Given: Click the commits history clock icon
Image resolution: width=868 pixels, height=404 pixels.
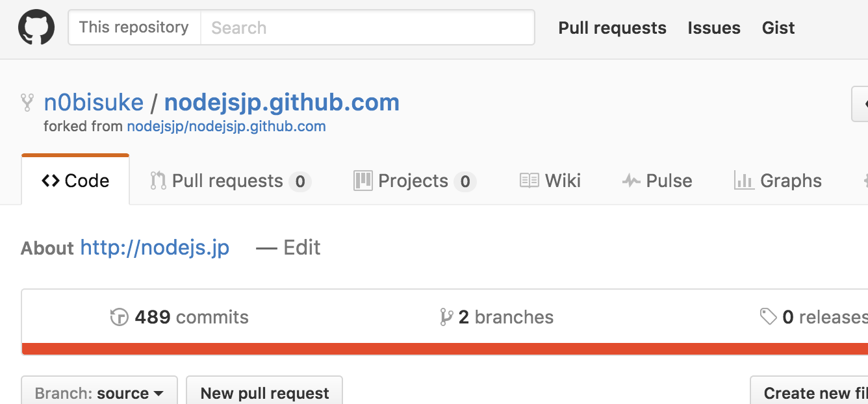Looking at the screenshot, I should tap(120, 317).
